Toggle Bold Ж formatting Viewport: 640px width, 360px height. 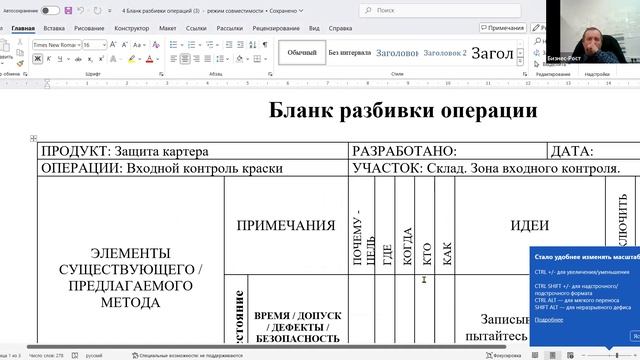coord(37,59)
